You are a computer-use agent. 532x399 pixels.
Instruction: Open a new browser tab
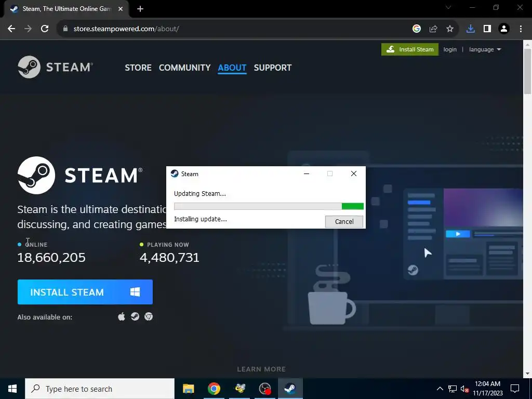[140, 9]
